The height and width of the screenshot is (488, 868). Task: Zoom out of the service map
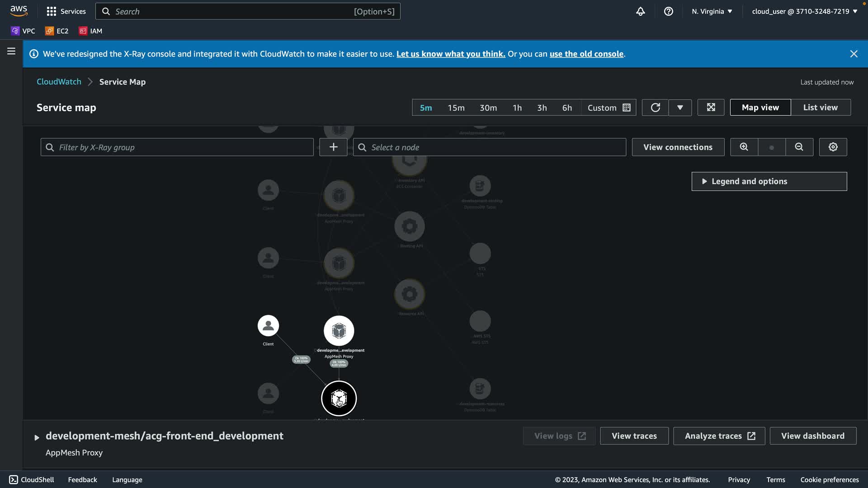pyautogui.click(x=799, y=147)
